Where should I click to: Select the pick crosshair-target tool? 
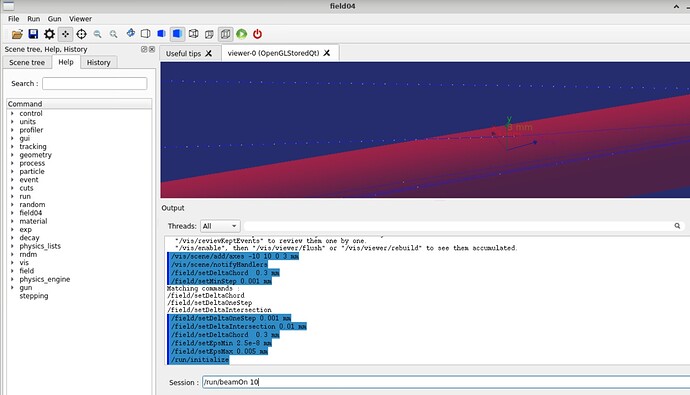pyautogui.click(x=81, y=34)
